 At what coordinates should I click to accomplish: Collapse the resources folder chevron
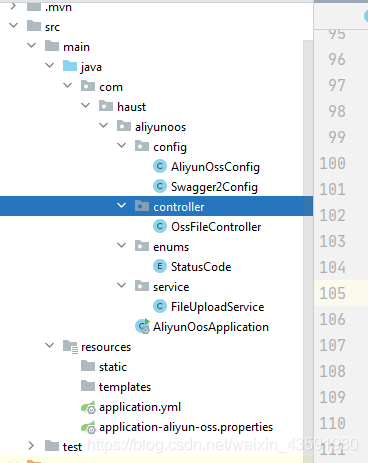coord(50,345)
